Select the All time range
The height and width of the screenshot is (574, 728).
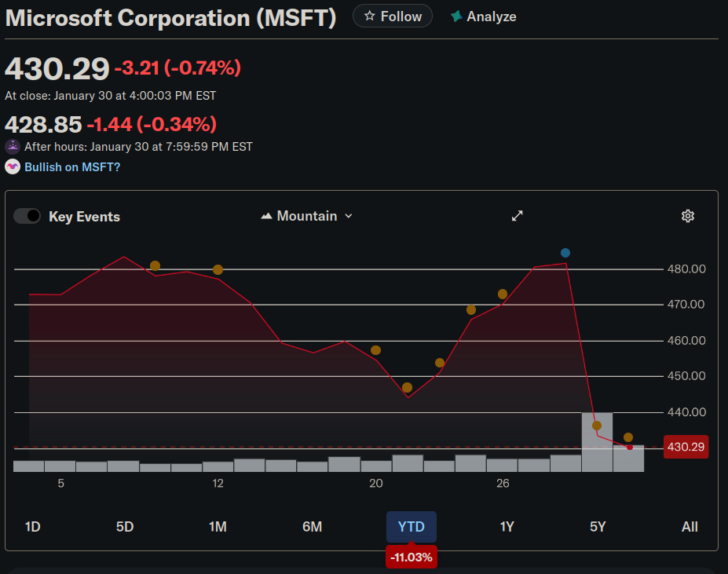pyautogui.click(x=690, y=527)
